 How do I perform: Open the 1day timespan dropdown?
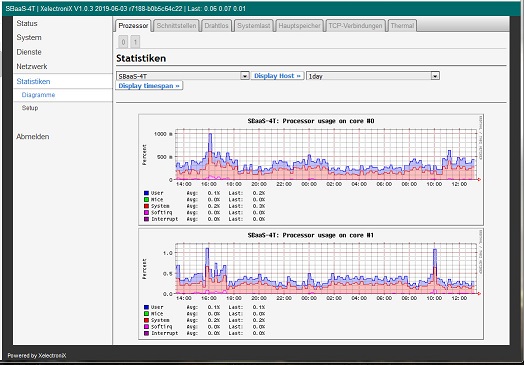373,76
